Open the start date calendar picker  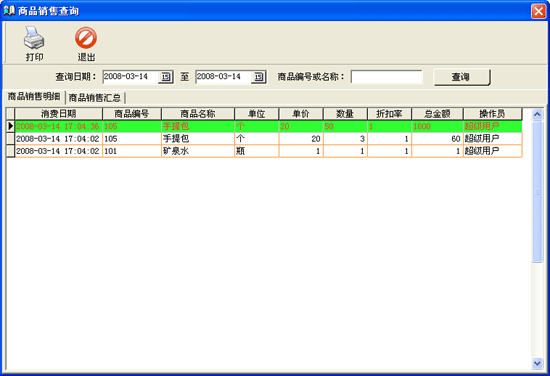[x=166, y=77]
